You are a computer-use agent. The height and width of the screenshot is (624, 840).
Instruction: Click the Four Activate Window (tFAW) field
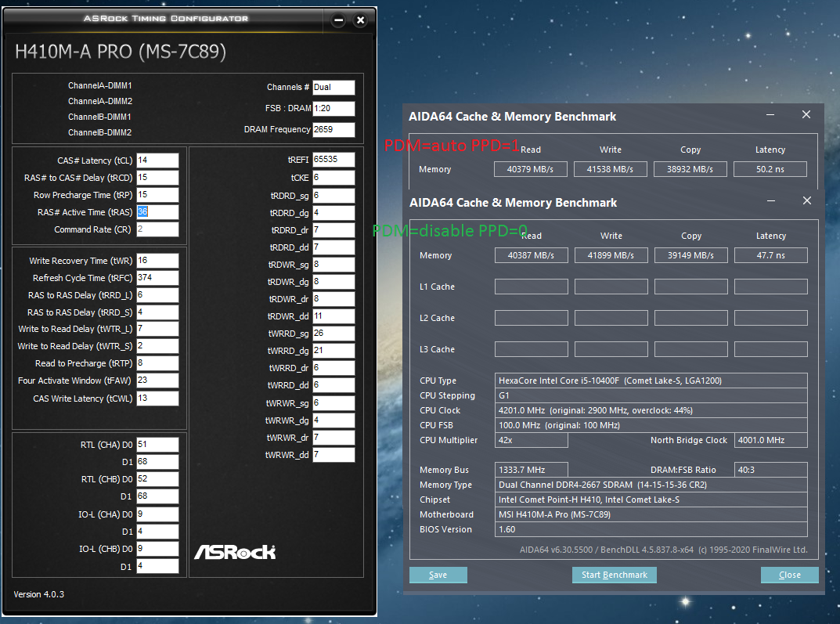pos(157,381)
